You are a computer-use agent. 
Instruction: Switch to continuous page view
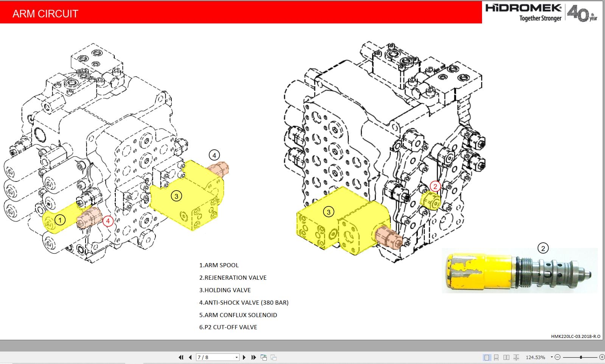point(496,357)
